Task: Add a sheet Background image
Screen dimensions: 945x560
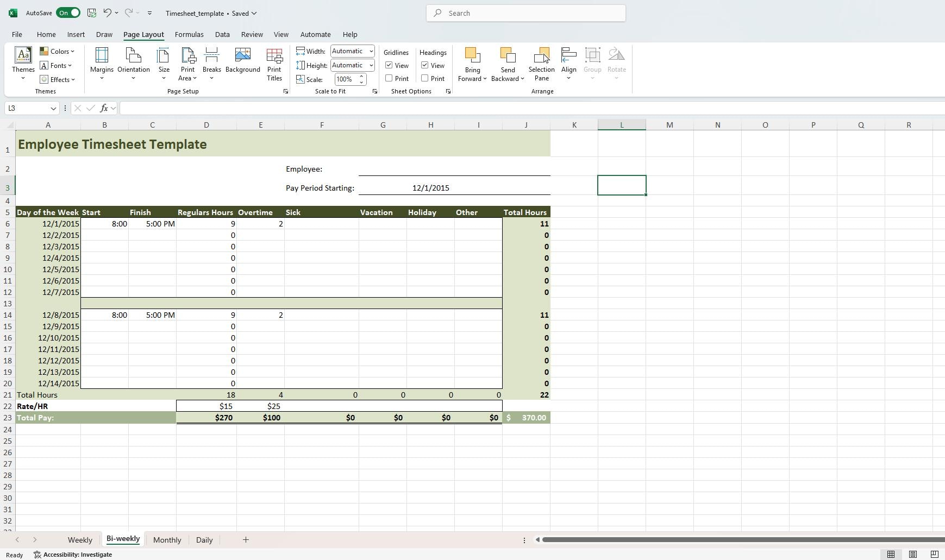Action: [242, 61]
